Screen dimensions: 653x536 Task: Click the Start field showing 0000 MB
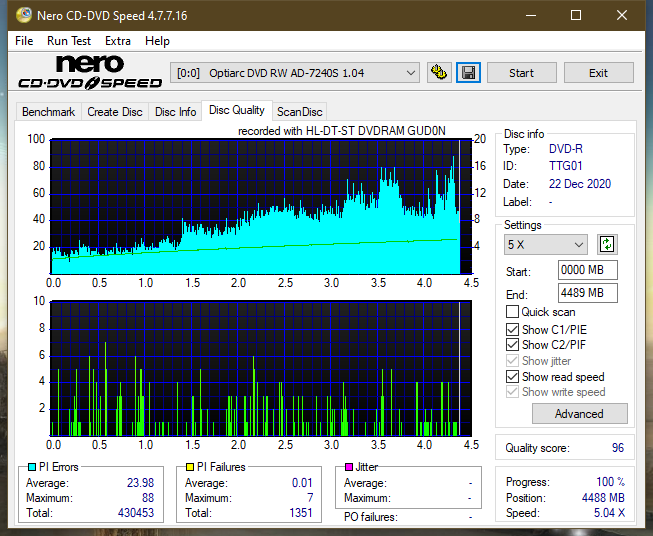pyautogui.click(x=587, y=270)
